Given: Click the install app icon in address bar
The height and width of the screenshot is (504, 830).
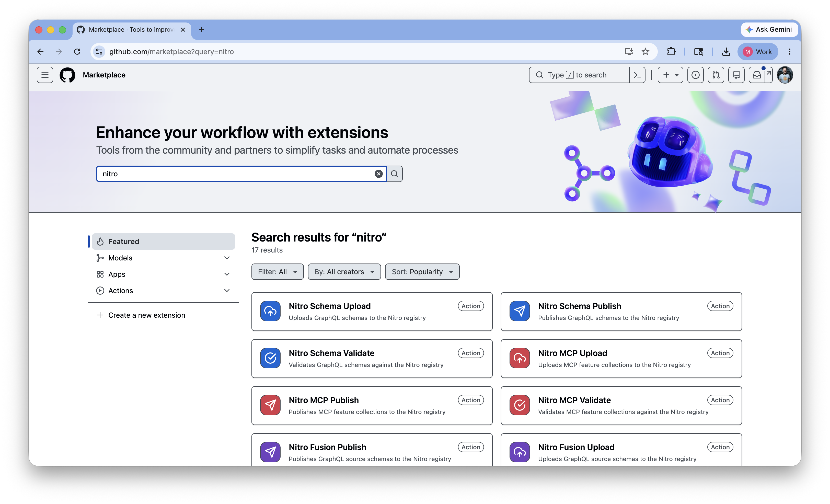Looking at the screenshot, I should (629, 52).
